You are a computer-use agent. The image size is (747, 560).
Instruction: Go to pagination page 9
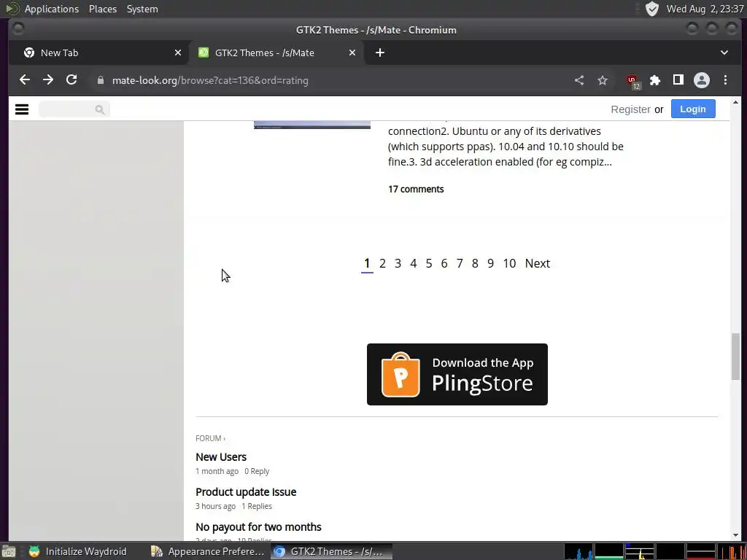pyautogui.click(x=490, y=263)
